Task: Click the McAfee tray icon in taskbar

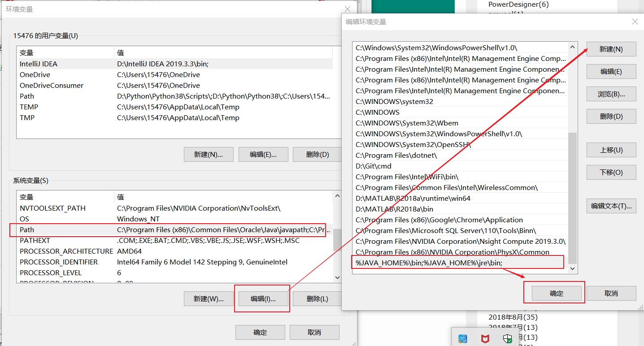Action: pos(485,339)
